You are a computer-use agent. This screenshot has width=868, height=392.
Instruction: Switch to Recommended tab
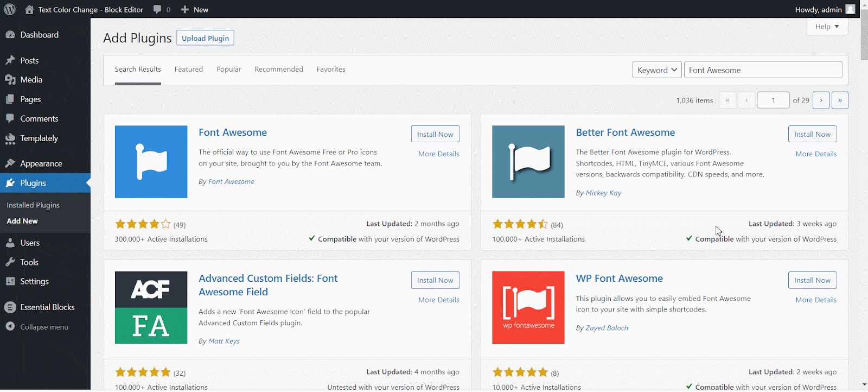click(x=279, y=69)
